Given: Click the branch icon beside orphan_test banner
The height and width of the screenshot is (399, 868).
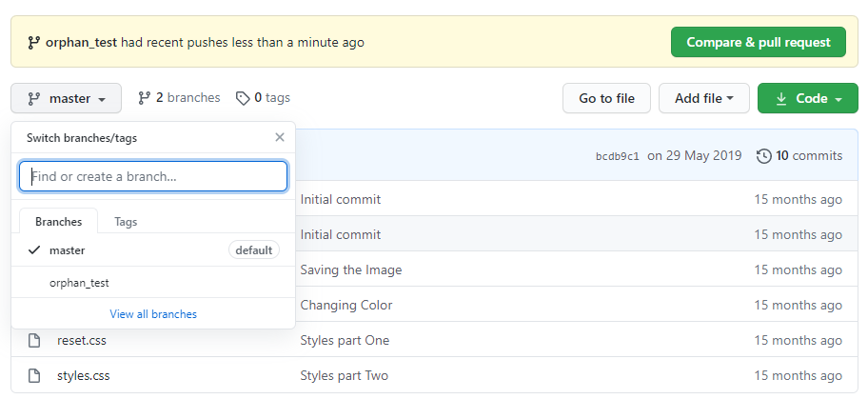Looking at the screenshot, I should tap(34, 42).
